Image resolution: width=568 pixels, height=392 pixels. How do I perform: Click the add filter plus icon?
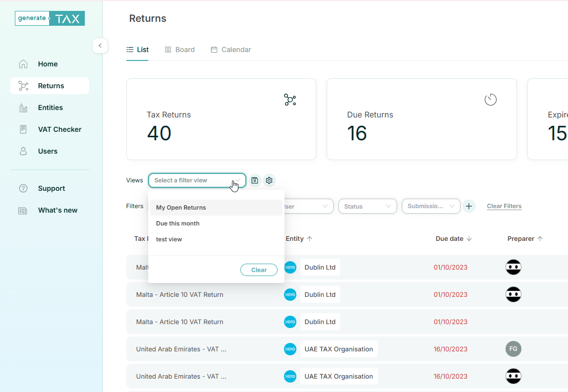pos(469,206)
